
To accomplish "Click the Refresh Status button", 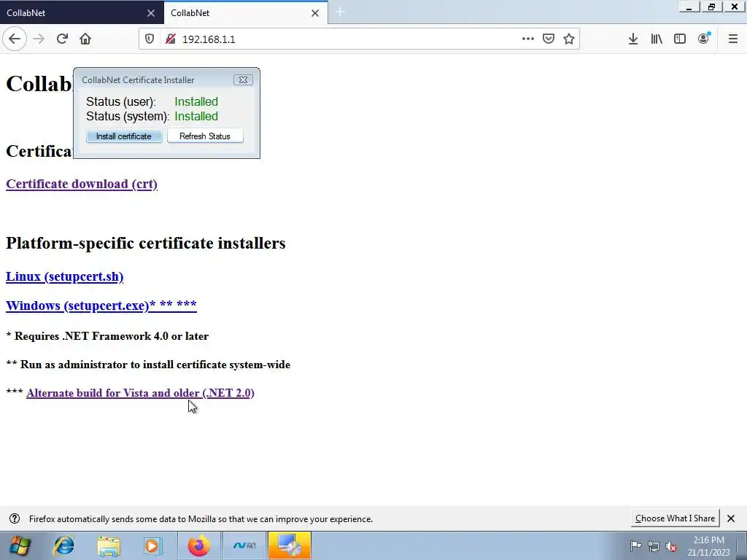I will pos(205,136).
